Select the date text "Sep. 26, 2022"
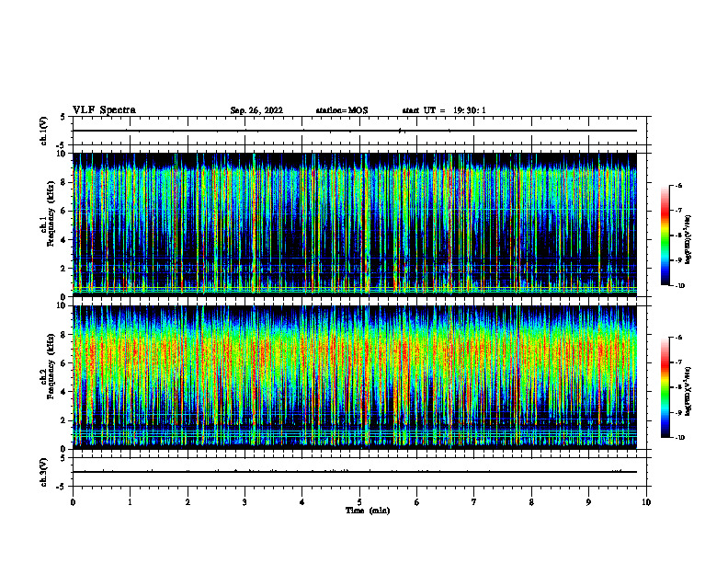This screenshot has width=728, height=563. point(256,110)
